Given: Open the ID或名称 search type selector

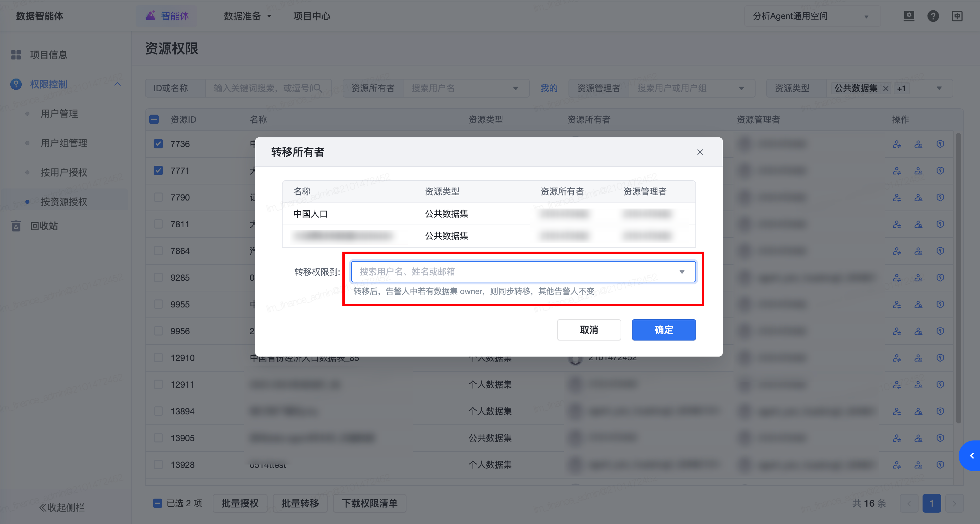Looking at the screenshot, I should click(x=175, y=88).
